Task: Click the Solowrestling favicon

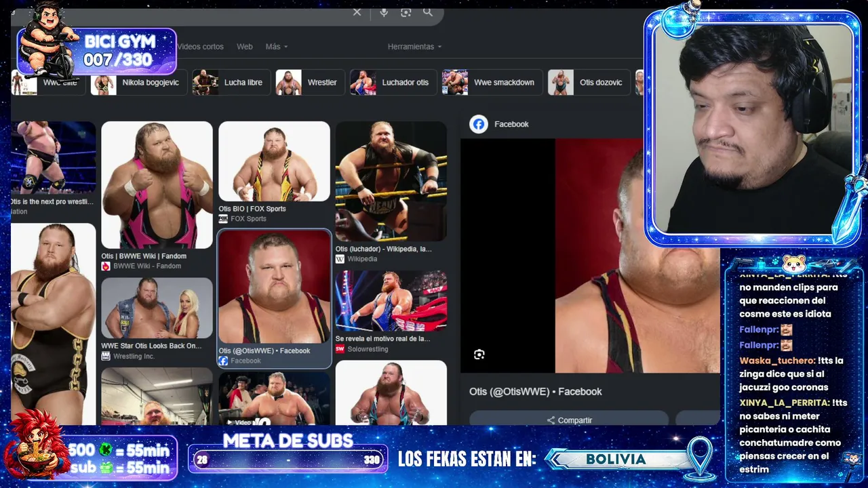Action: point(340,349)
